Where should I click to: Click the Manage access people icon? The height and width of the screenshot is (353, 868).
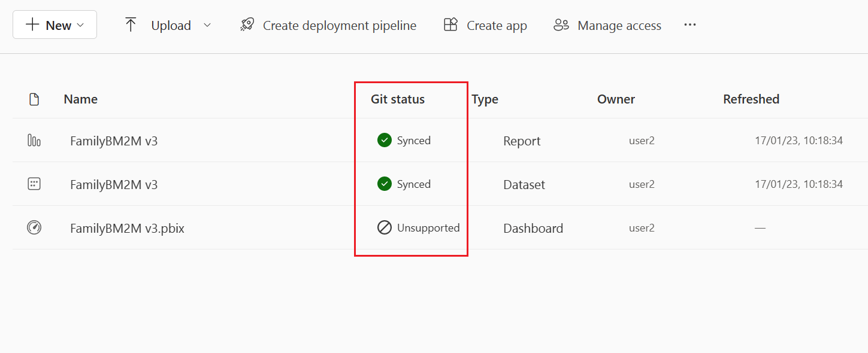coord(561,25)
